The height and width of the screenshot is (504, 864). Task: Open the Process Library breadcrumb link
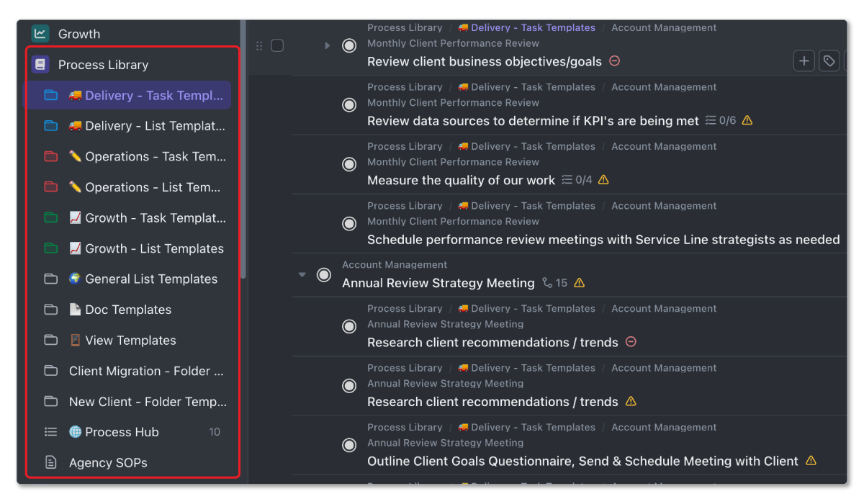point(405,27)
